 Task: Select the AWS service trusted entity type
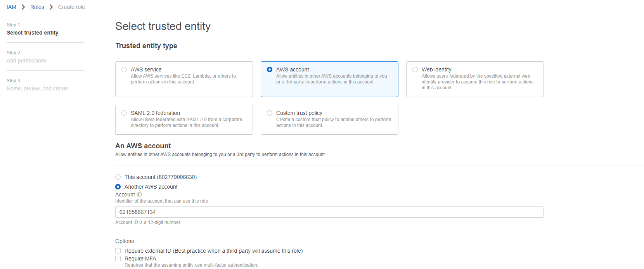click(x=124, y=69)
